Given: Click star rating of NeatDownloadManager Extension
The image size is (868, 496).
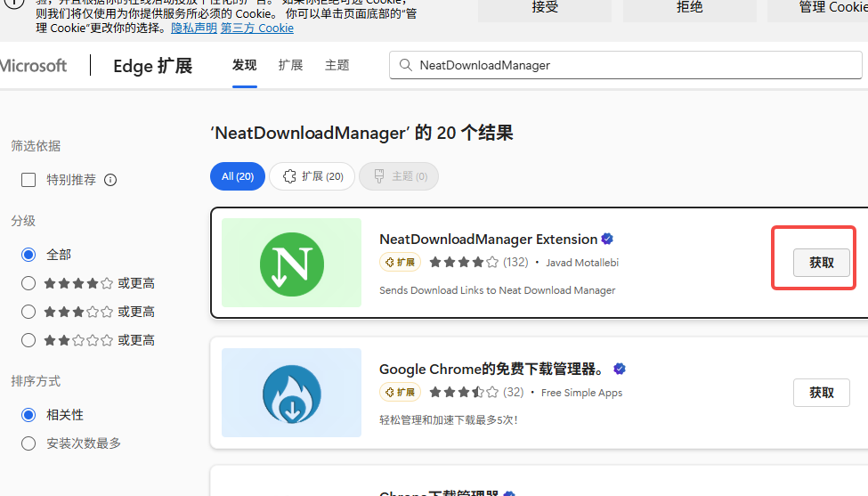Looking at the screenshot, I should [x=464, y=262].
